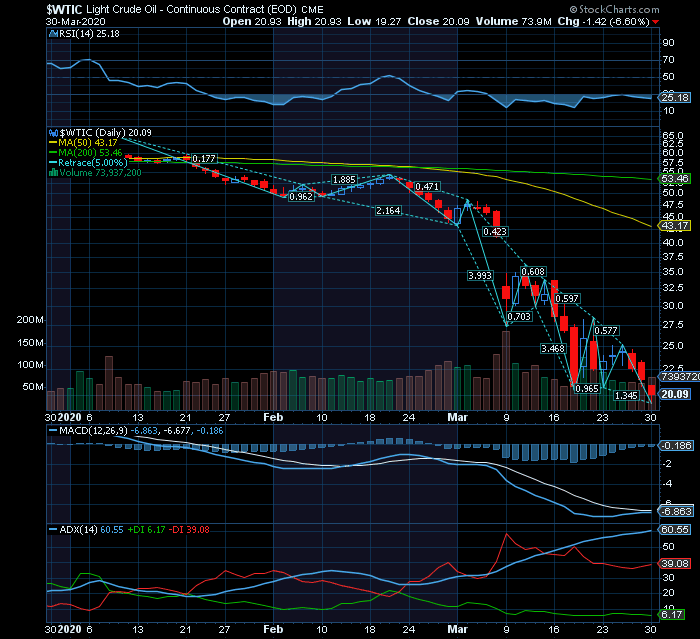The width and height of the screenshot is (700, 639).
Task: Click the -0.186 MACD histogram tag
Action: tap(675, 446)
